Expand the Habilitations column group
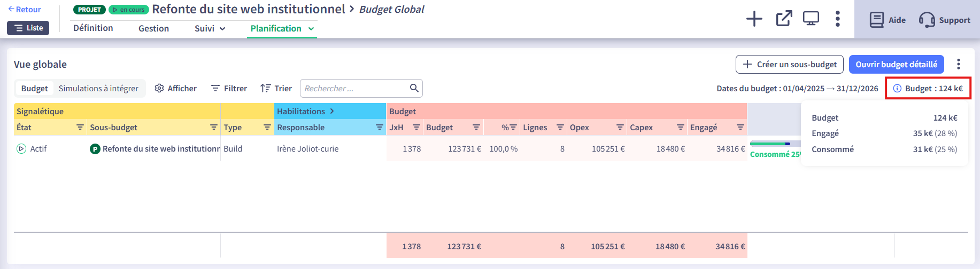The width and height of the screenshot is (980, 269). coord(331,111)
